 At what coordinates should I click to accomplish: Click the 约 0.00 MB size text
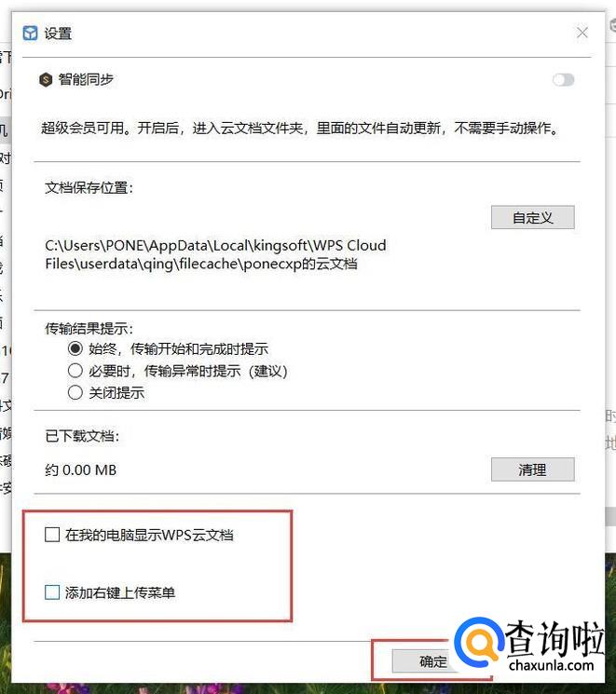pos(80,470)
